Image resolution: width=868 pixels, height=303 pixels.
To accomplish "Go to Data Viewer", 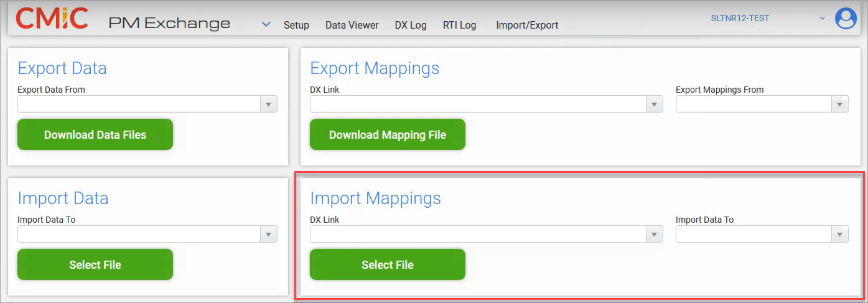I will 352,26.
